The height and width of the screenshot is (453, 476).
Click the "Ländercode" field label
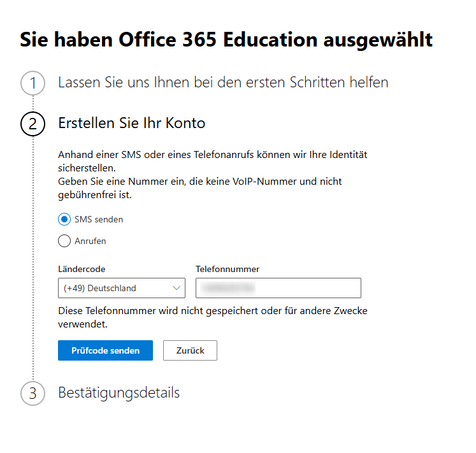click(x=82, y=269)
